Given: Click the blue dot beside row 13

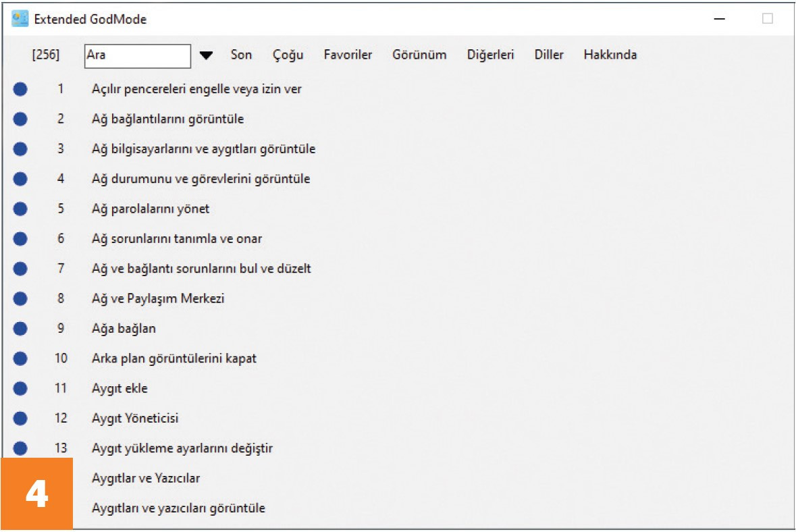Looking at the screenshot, I should click(20, 449).
